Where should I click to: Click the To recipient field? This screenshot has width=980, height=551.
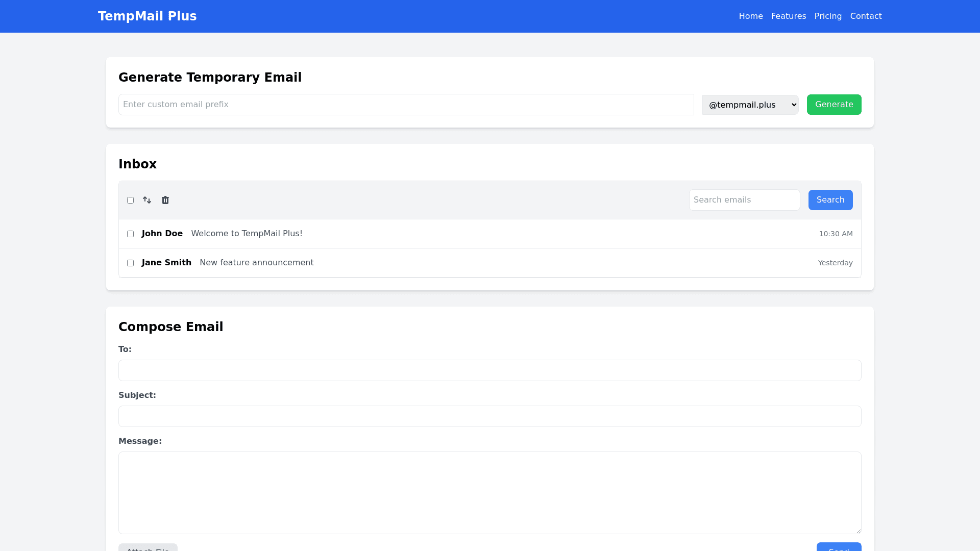pos(489,370)
